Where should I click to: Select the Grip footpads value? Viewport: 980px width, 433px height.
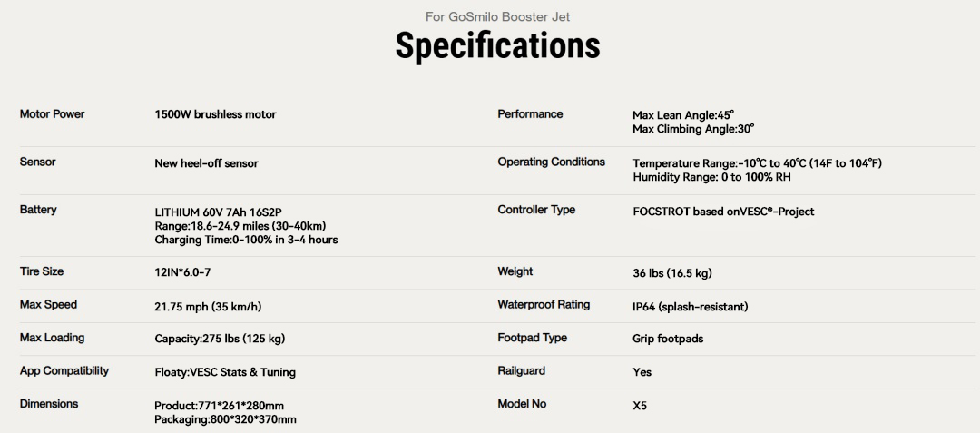click(x=668, y=340)
